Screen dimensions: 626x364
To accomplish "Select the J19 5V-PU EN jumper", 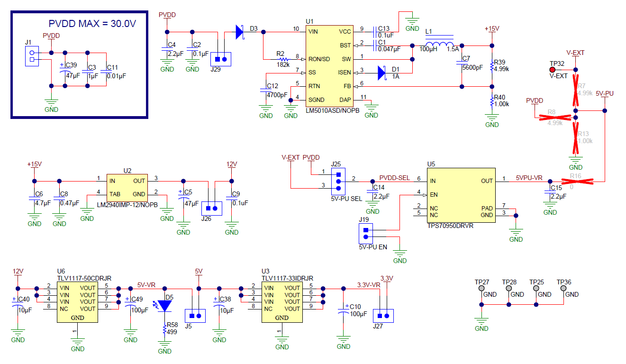I will point(365,233).
